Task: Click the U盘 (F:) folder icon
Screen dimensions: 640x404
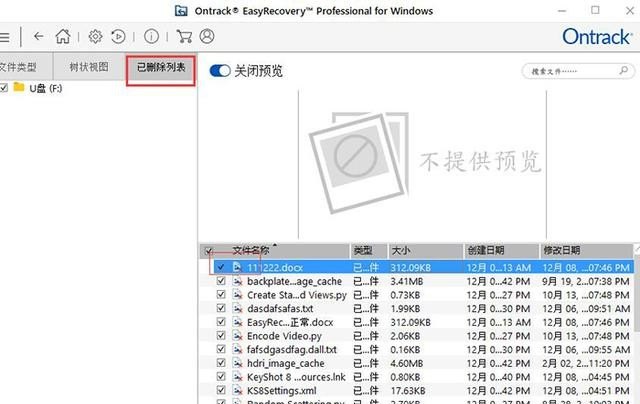Action: pyautogui.click(x=18, y=87)
